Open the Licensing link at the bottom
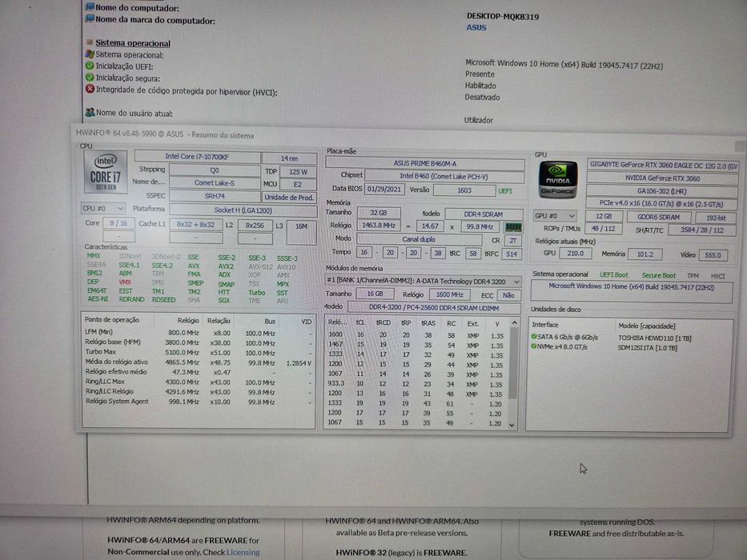Image resolution: width=747 pixels, height=560 pixels. pos(243,552)
